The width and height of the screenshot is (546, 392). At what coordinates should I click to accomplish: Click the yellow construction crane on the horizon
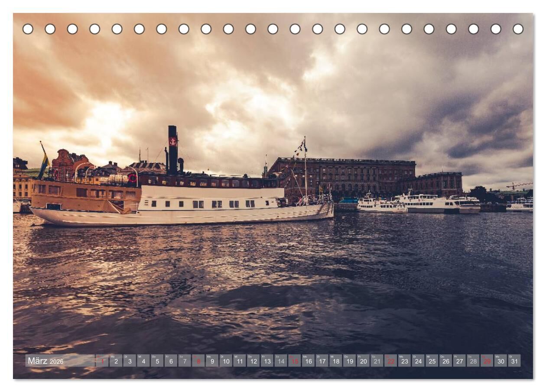518,185
